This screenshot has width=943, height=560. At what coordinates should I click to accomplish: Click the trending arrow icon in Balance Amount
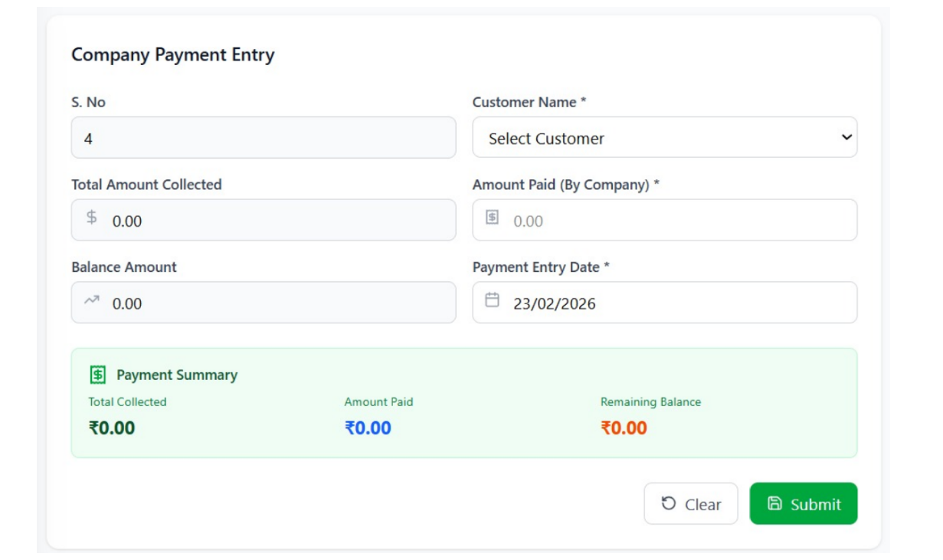(x=92, y=300)
